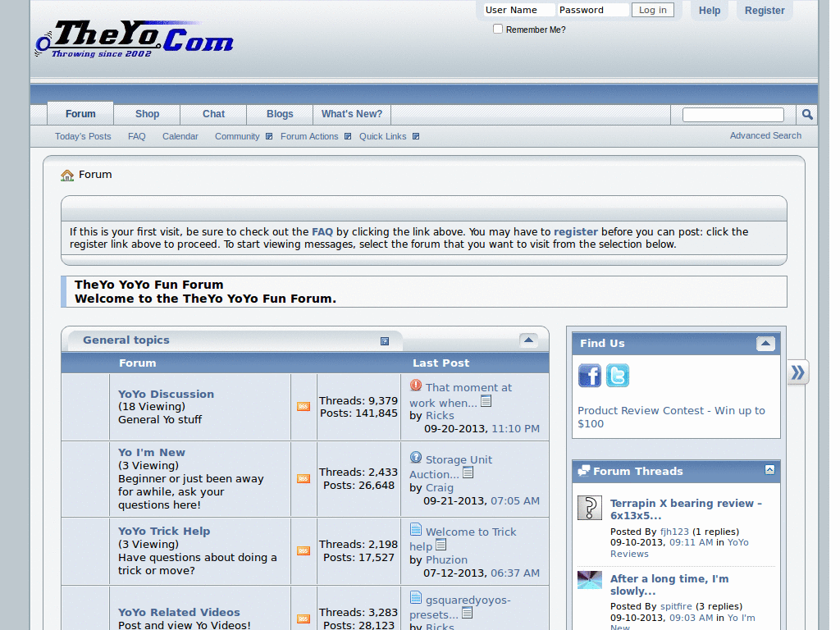840x630 pixels.
Task: Select the Shop tab
Action: point(147,113)
